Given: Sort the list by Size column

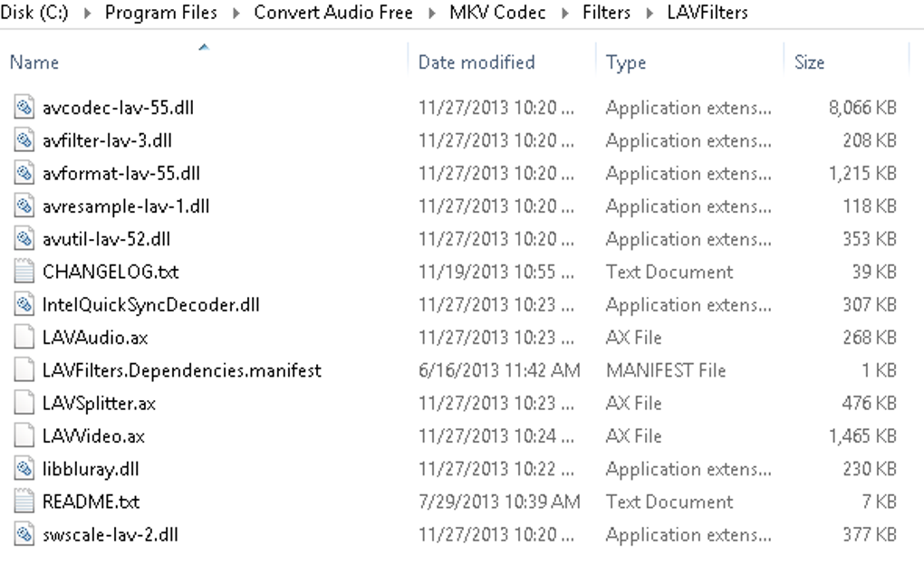Looking at the screenshot, I should click(x=809, y=62).
